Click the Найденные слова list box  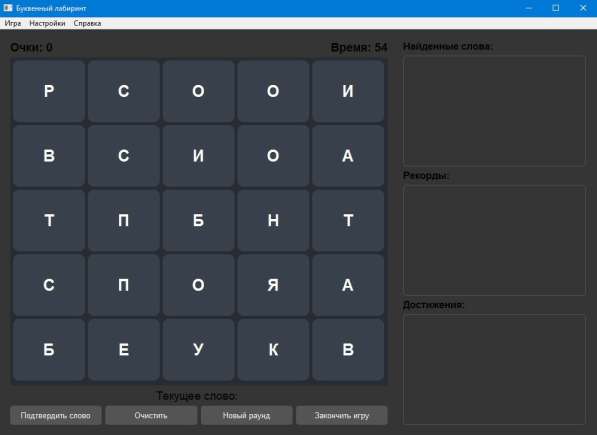click(494, 111)
